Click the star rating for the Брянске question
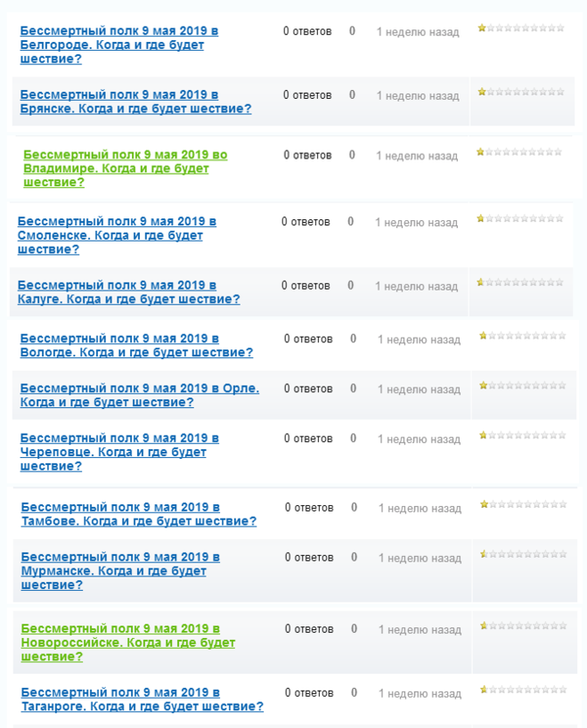This screenshot has height=728, width=587. 521,92
